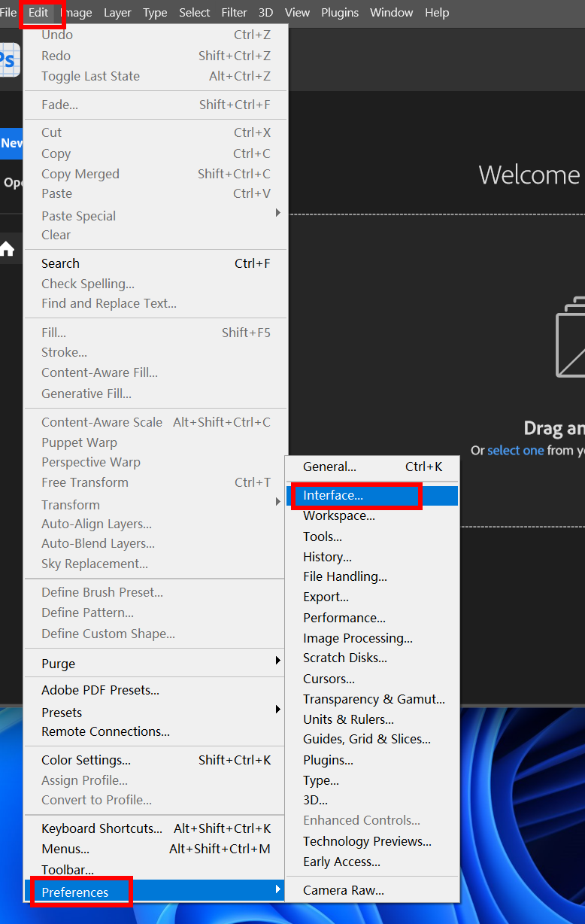Viewport: 585px width, 924px height.
Task: Select Color Settings menu entry
Action: pyautogui.click(x=86, y=760)
